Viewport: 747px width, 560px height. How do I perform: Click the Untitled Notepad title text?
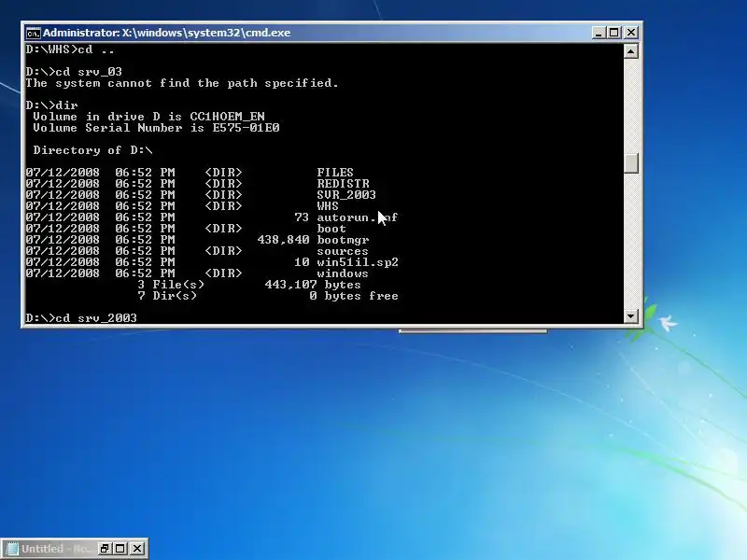56,549
